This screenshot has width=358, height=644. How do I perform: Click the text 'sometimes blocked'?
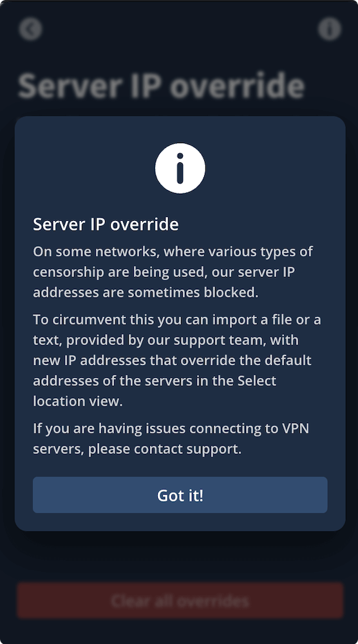click(x=193, y=292)
